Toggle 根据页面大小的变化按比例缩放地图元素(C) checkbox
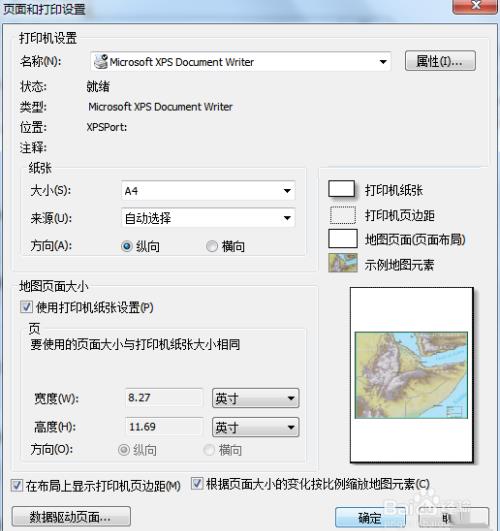 197,484
